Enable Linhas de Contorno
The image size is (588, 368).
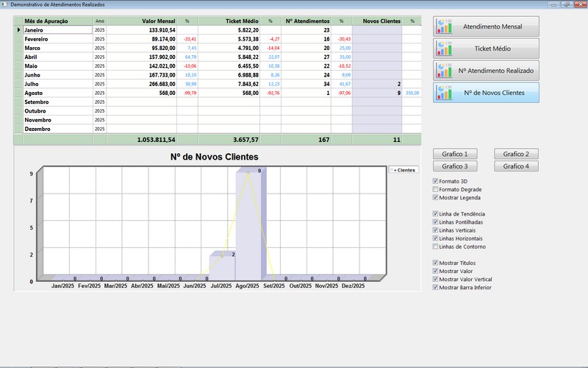(x=436, y=247)
